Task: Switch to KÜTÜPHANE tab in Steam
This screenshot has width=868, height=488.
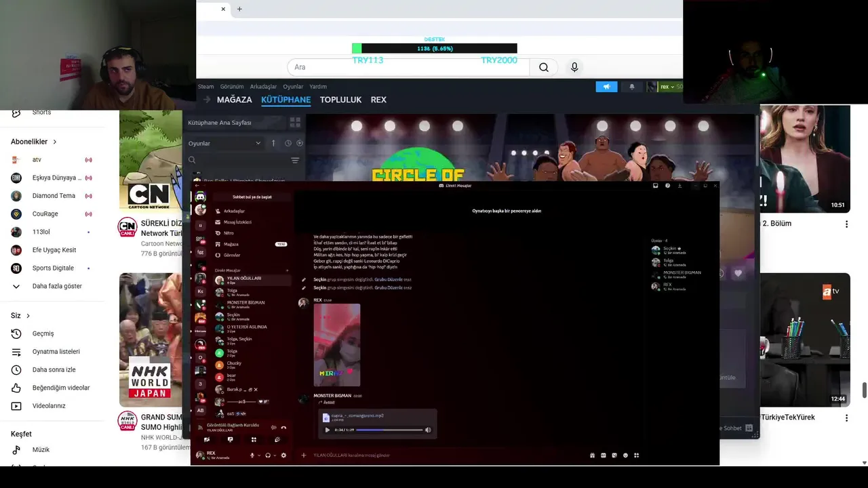Action: (x=285, y=100)
